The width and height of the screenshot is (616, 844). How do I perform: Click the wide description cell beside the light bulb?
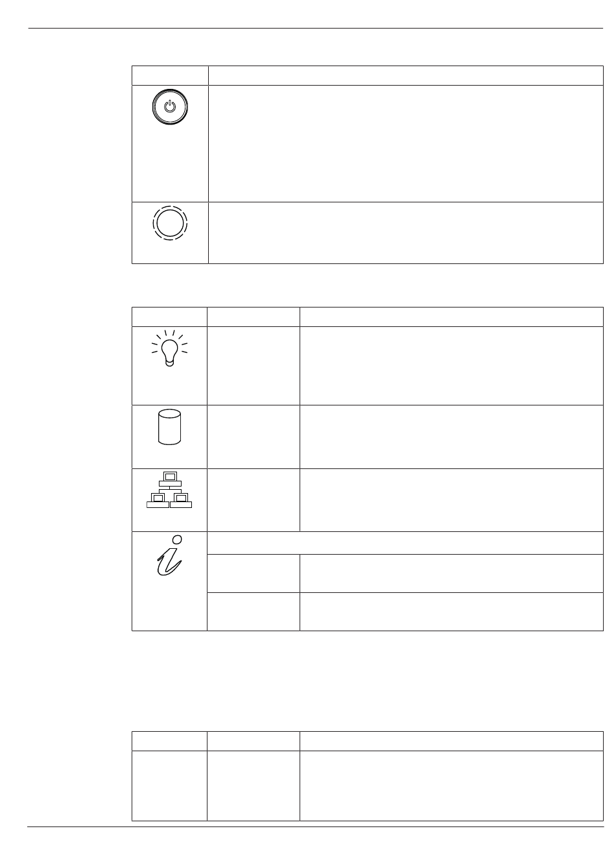pyautogui.click(x=451, y=366)
